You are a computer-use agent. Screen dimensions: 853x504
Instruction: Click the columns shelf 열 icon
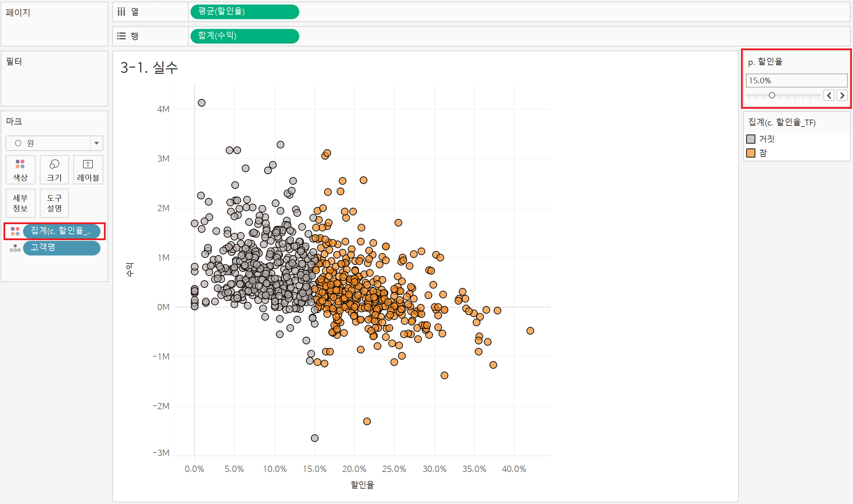tap(121, 12)
